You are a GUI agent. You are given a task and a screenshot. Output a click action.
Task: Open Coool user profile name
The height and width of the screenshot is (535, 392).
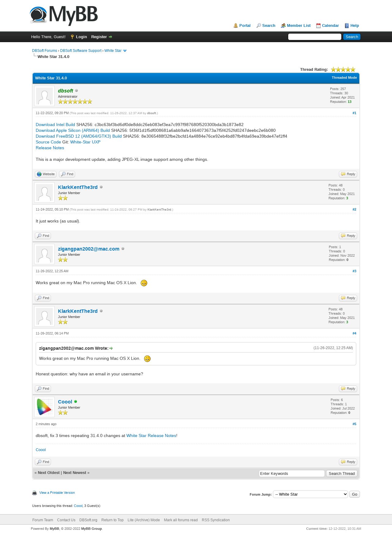[x=65, y=402]
